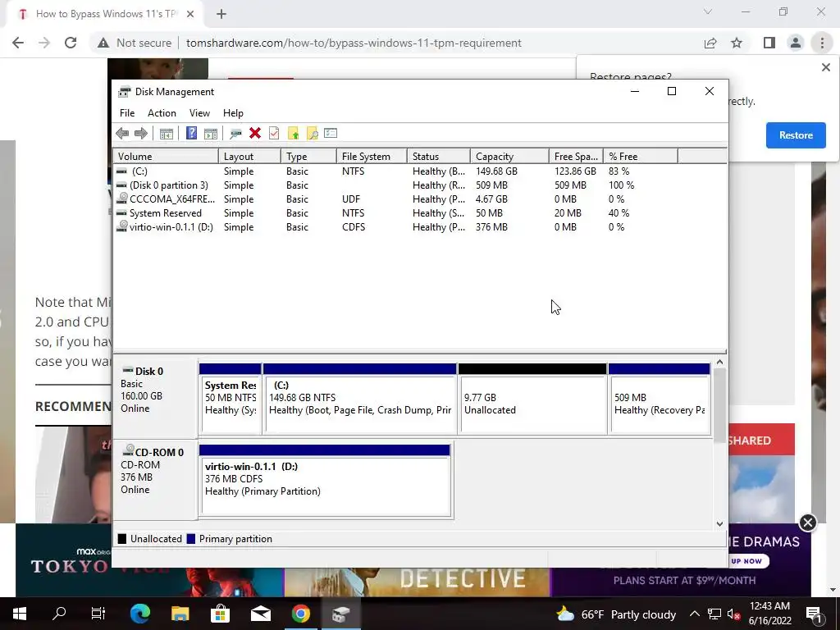
Task: Click the folder with magnifier toolbar icon
Action: (x=312, y=134)
